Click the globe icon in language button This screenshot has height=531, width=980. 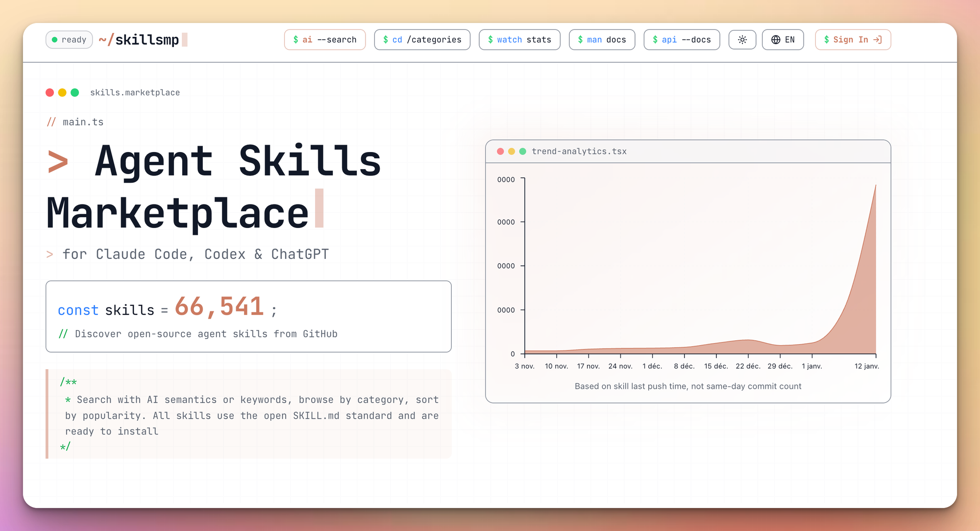(x=776, y=40)
